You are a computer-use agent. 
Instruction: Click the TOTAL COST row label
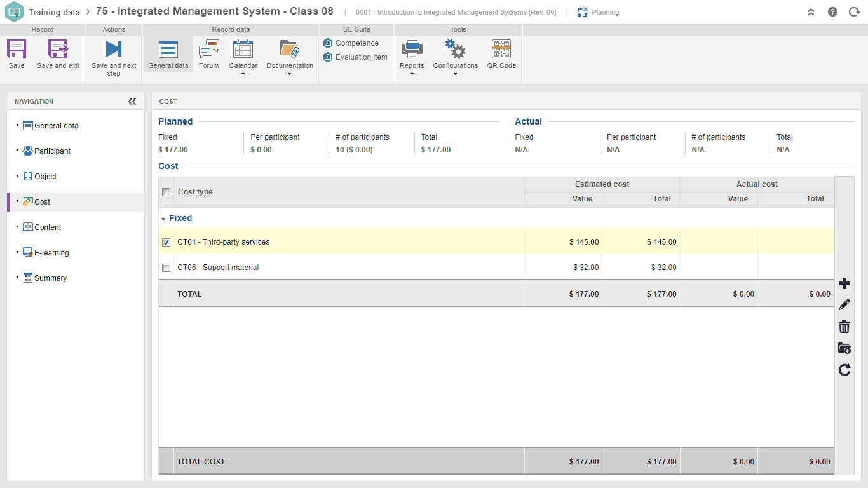[x=201, y=462]
